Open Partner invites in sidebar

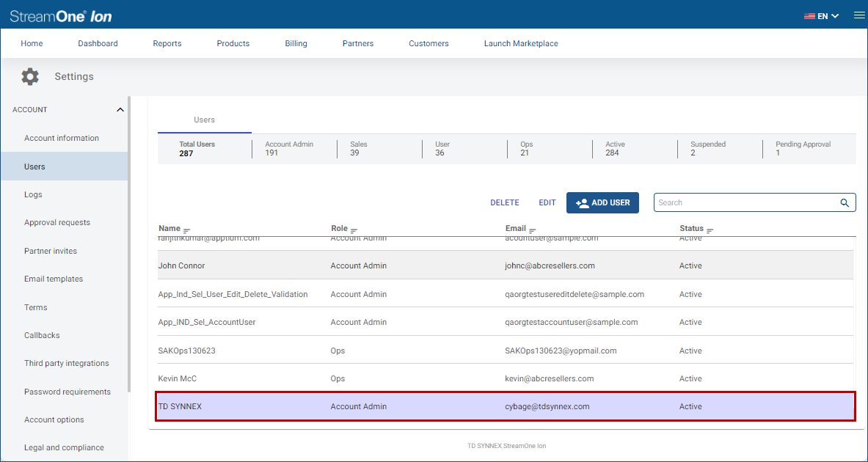(x=51, y=251)
